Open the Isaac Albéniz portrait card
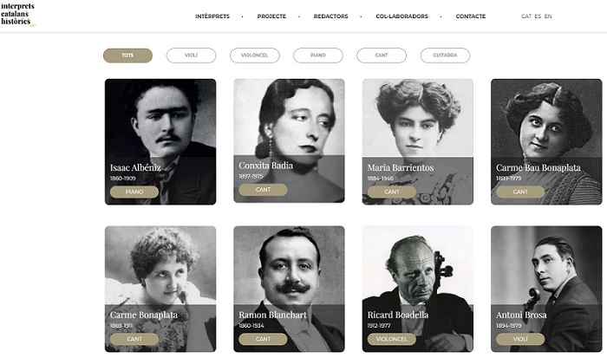Image resolution: width=607 pixels, height=364 pixels. coord(160,141)
